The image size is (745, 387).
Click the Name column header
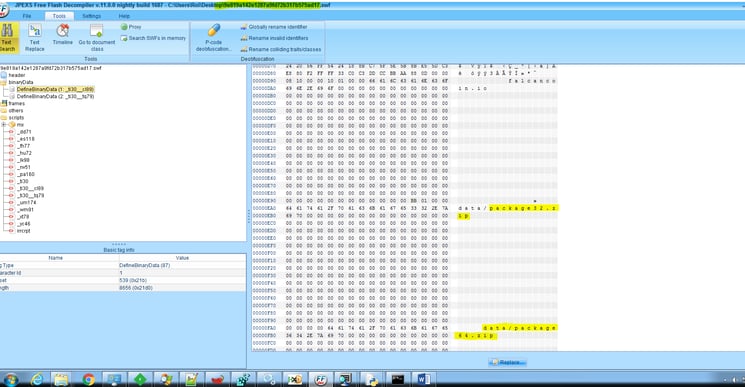coord(56,258)
